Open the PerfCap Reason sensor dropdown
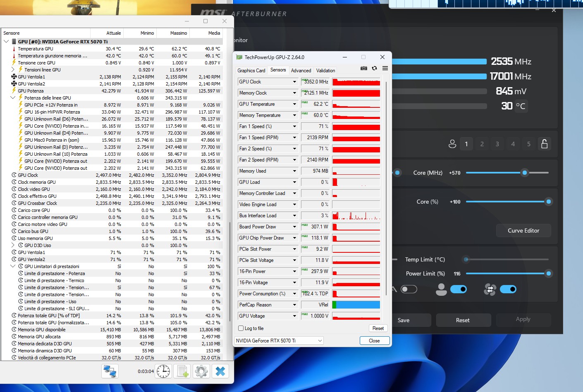The image size is (583, 392). click(295, 305)
